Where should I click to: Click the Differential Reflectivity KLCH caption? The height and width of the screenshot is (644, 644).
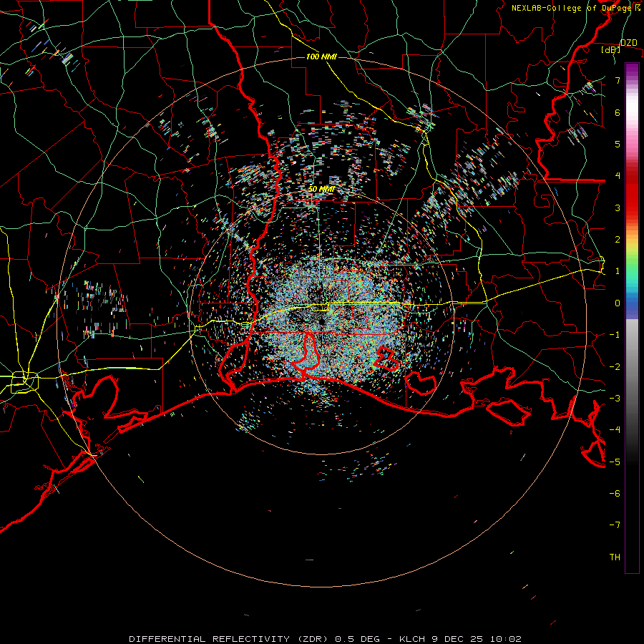point(326,639)
